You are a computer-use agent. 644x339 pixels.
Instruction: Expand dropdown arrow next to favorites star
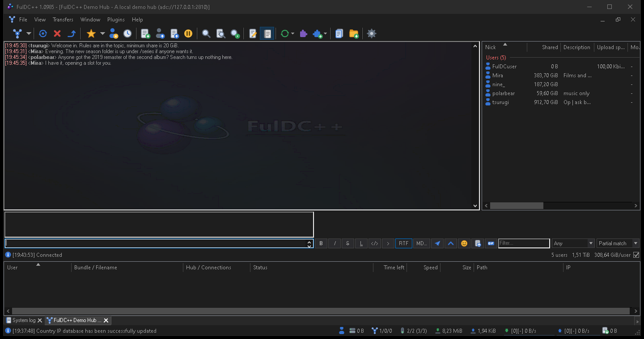[102, 33]
